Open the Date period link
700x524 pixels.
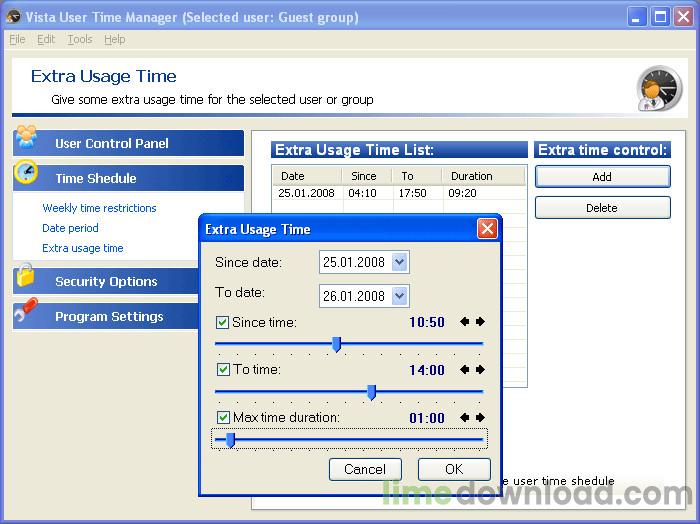pyautogui.click(x=70, y=228)
